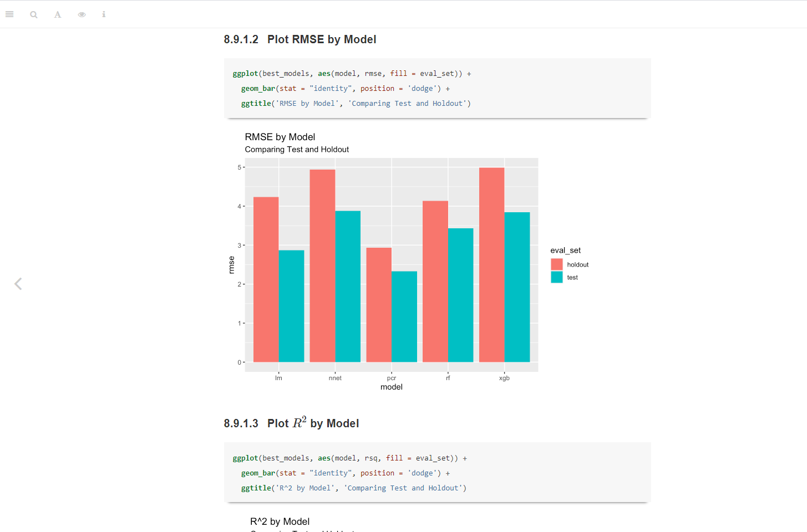Screen dimensions: 807x532
Task: Click the holdout bar for xgb model
Action: click(491, 265)
